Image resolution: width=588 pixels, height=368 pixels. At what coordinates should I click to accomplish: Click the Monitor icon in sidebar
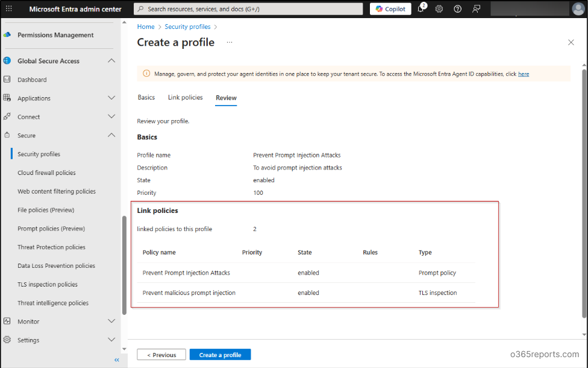7,321
